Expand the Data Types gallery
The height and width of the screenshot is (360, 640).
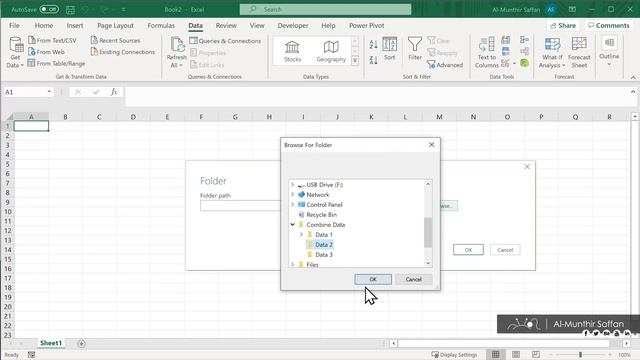[355, 60]
